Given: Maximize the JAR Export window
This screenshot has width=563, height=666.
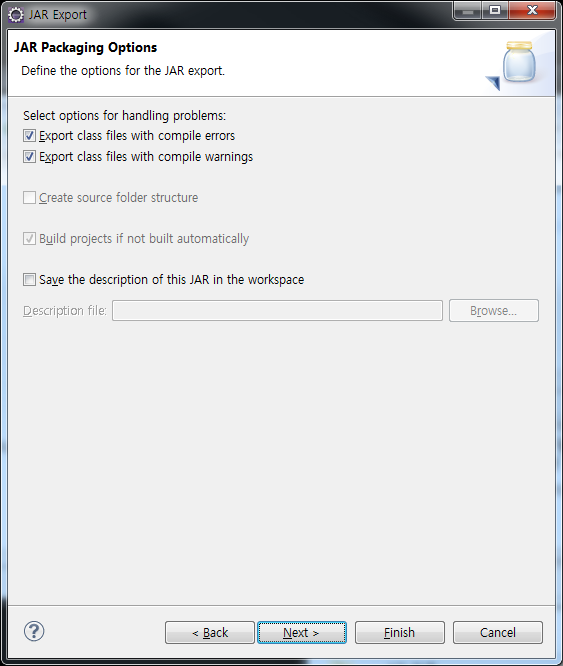Looking at the screenshot, I should (x=495, y=11).
